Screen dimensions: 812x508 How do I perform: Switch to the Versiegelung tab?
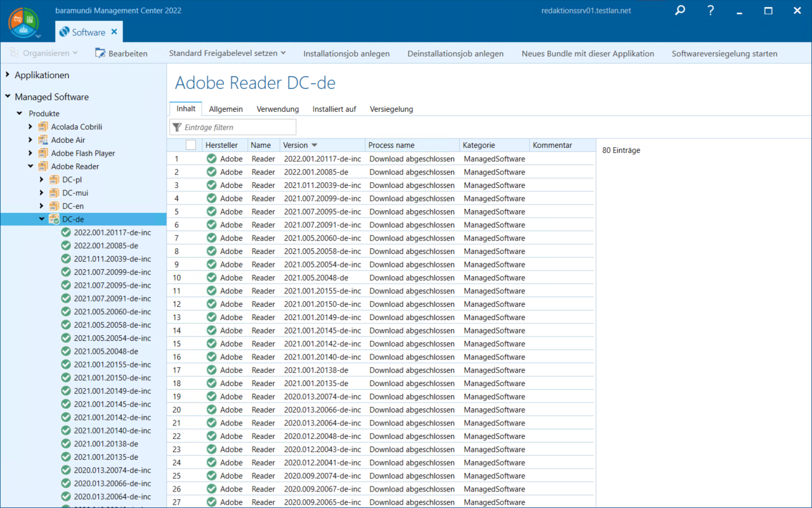point(391,109)
